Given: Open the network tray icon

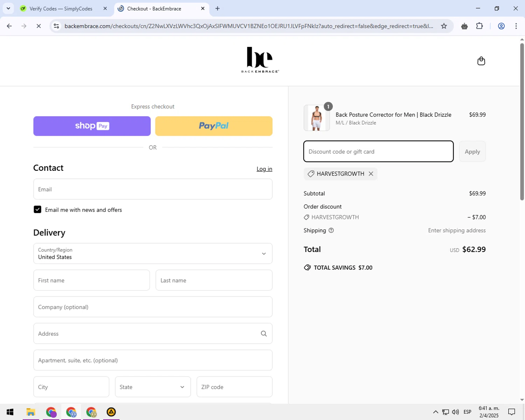Looking at the screenshot, I should point(446,412).
